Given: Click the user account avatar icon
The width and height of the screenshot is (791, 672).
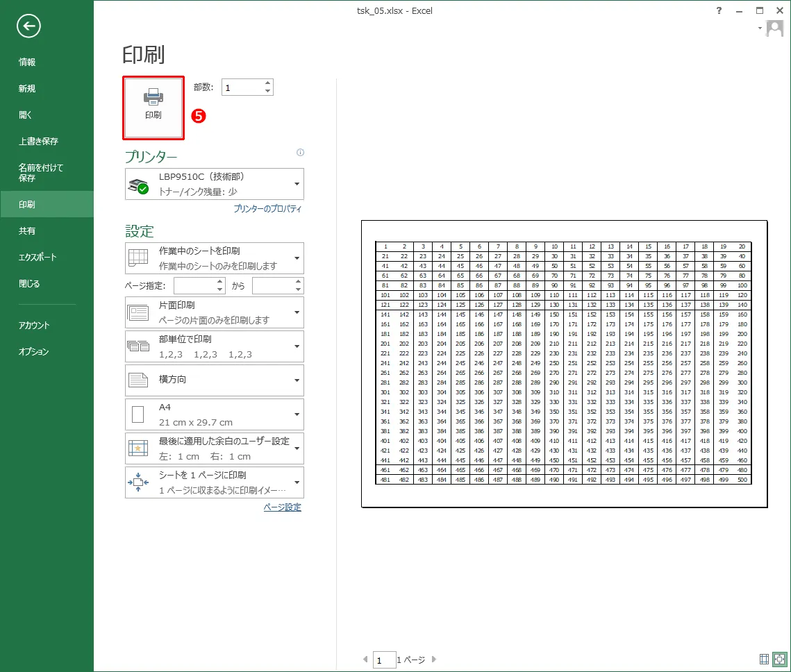Looking at the screenshot, I should tap(775, 28).
